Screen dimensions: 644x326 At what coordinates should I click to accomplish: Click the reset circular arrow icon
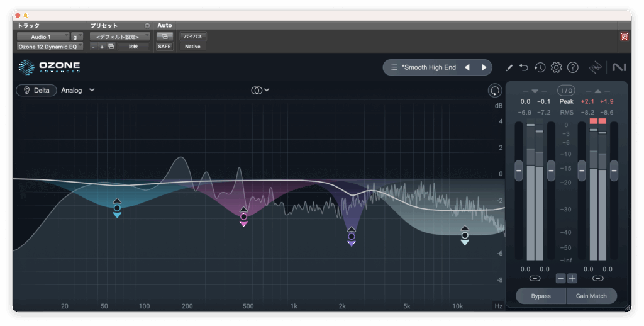tap(495, 91)
